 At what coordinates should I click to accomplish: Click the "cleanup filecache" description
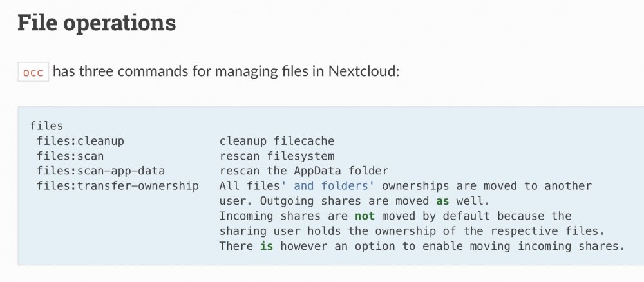pyautogui.click(x=277, y=141)
